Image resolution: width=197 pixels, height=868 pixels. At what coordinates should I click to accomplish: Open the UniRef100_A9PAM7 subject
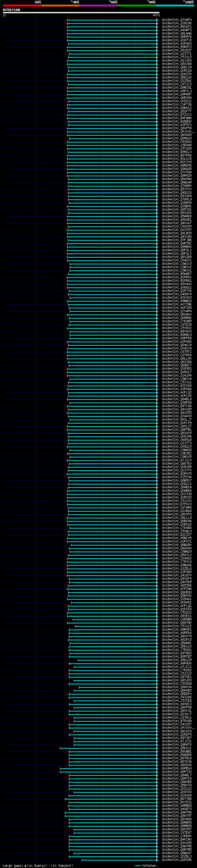coord(177,94)
